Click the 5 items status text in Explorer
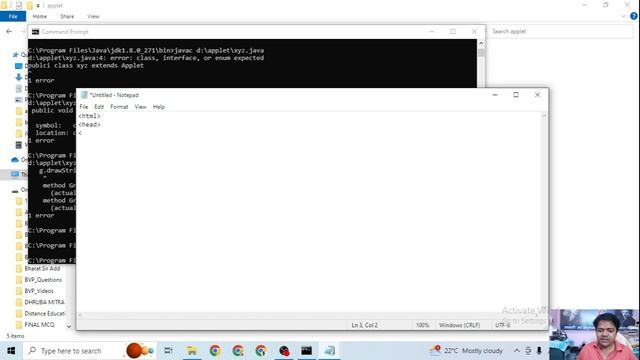Screen dimensions: 640x360 16,336
